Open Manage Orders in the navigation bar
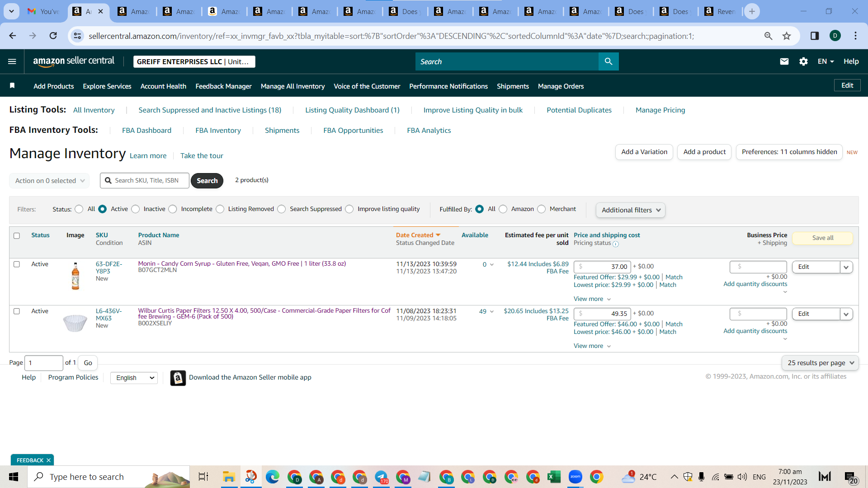The width and height of the screenshot is (868, 488). 561,86
